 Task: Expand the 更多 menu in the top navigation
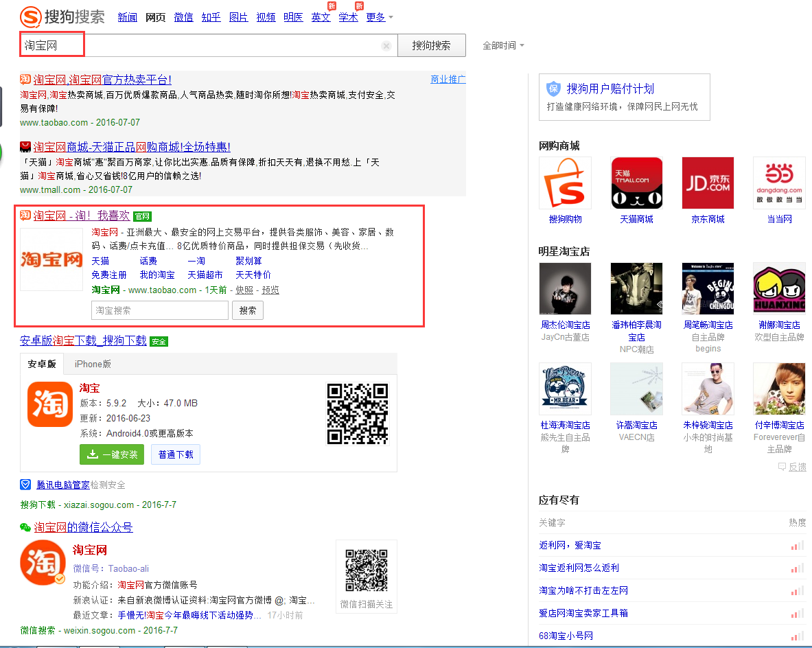click(380, 17)
